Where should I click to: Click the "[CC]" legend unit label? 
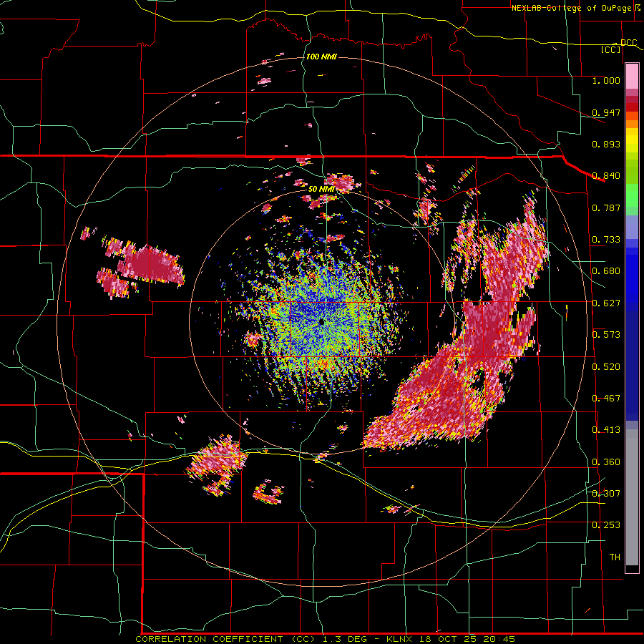[611, 49]
